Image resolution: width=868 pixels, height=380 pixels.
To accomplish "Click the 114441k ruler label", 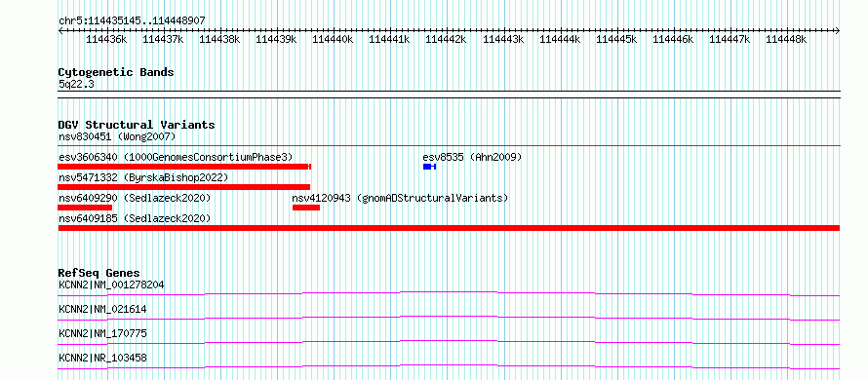I will pos(389,39).
